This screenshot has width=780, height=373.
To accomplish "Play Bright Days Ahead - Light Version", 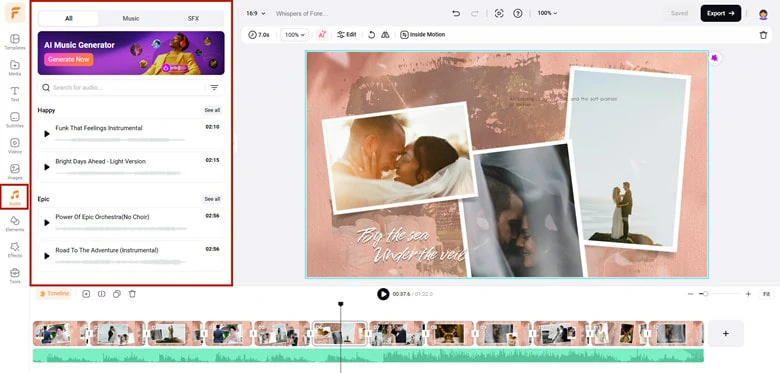I will (47, 167).
